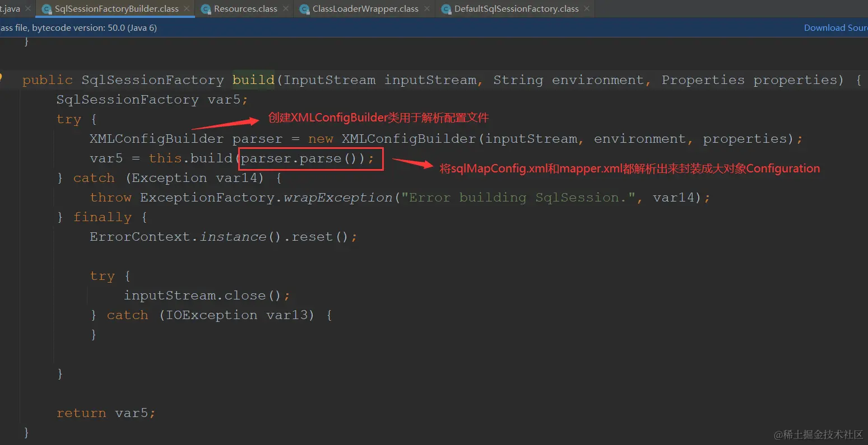Close the DefaultSqlSessionFactory.class tab
Viewport: 868px width, 445px height.
587,9
